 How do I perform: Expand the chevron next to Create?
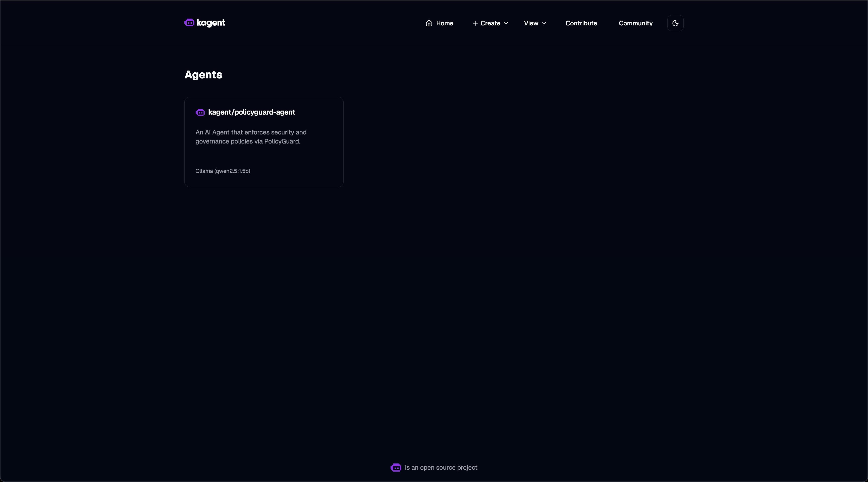pyautogui.click(x=506, y=23)
